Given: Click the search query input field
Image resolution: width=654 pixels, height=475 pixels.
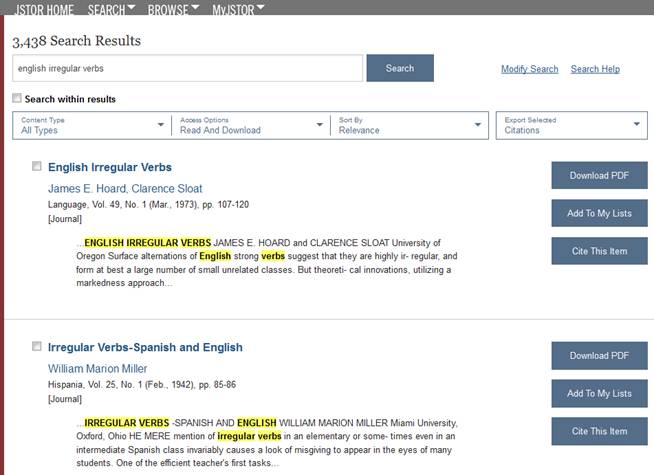Looking at the screenshot, I should coord(188,68).
